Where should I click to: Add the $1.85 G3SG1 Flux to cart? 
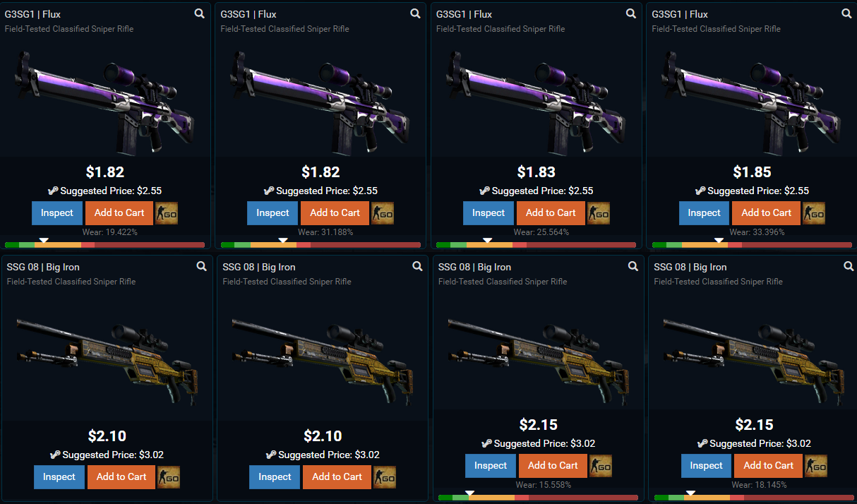(766, 213)
